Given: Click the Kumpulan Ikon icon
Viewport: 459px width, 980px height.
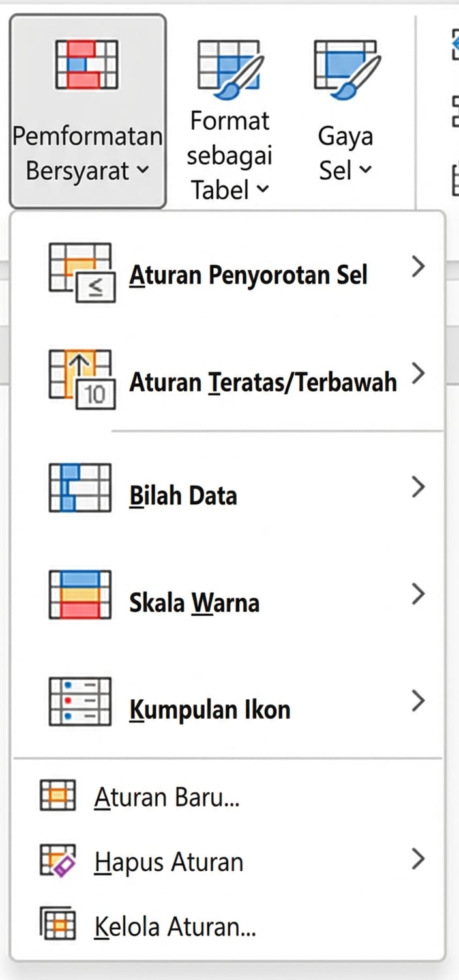Looking at the screenshot, I should click(x=80, y=702).
